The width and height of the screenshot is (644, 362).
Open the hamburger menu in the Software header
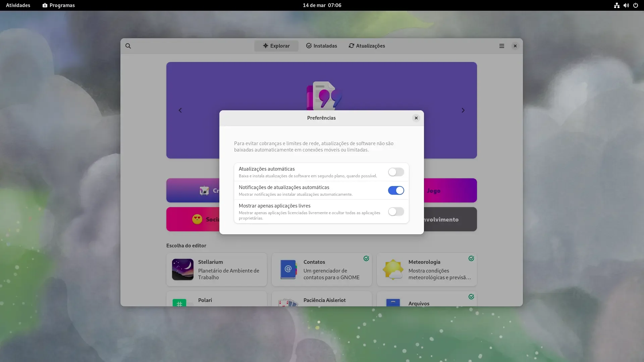point(501,46)
